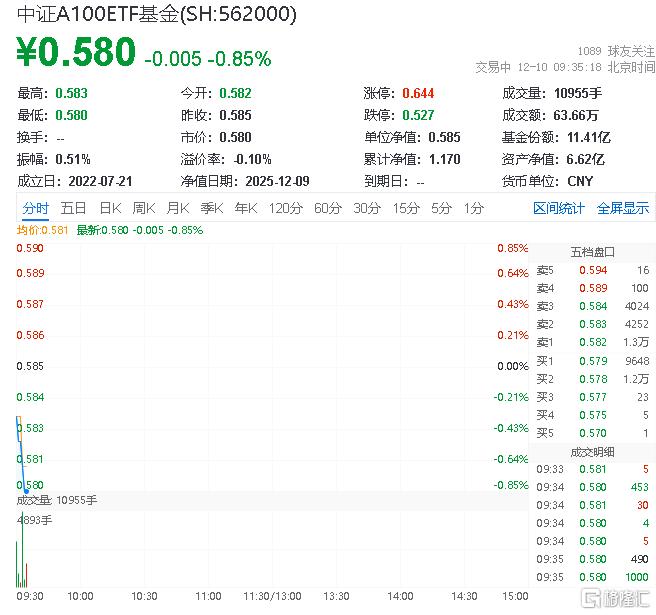Click the 10:30 time axis label
The width and height of the screenshot is (656, 615).
tap(144, 596)
